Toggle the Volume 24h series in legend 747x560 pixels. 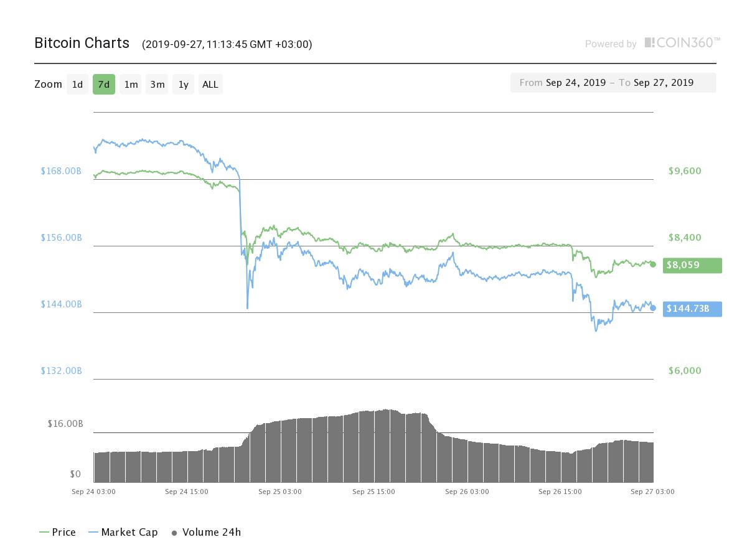coord(206,532)
